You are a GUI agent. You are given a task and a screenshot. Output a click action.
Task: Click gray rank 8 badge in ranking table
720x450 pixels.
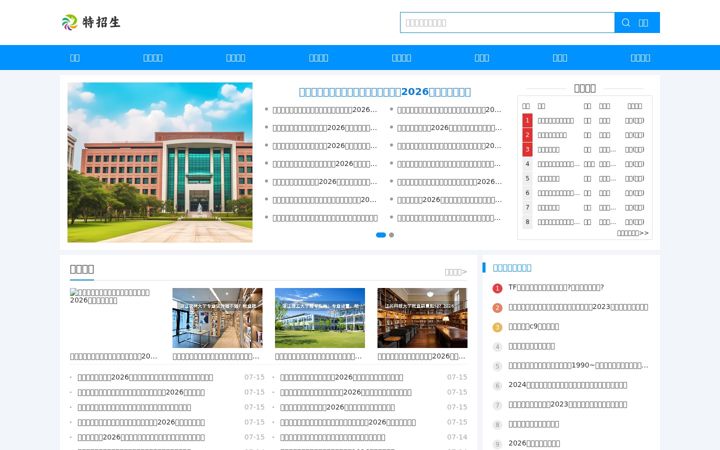click(527, 222)
